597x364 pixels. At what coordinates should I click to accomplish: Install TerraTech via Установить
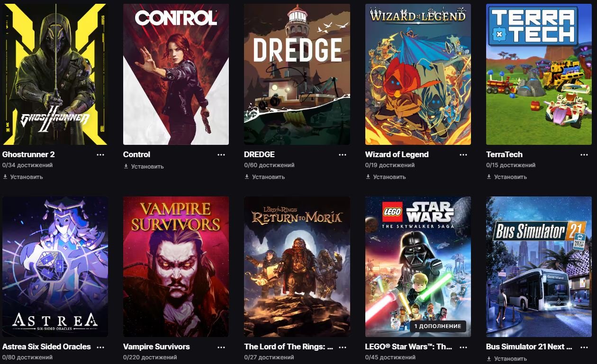507,177
